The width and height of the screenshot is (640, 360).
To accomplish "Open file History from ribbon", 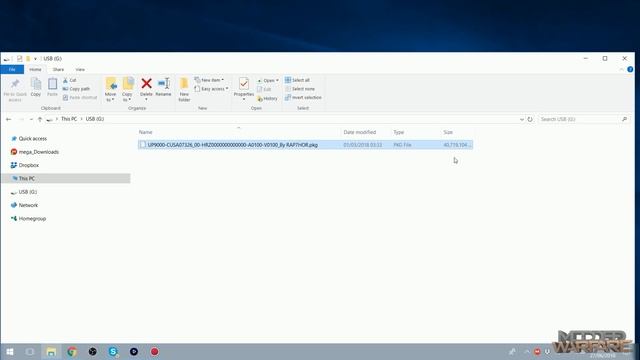I will pos(267,98).
